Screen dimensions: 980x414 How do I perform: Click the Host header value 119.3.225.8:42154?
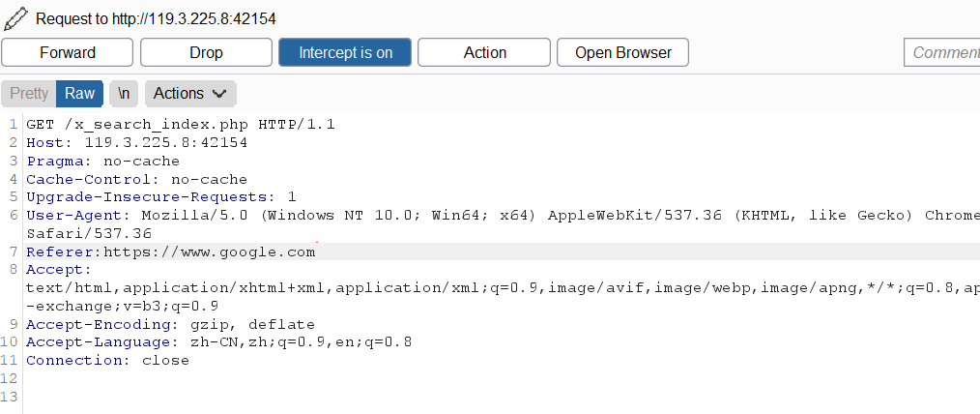pyautogui.click(x=166, y=142)
